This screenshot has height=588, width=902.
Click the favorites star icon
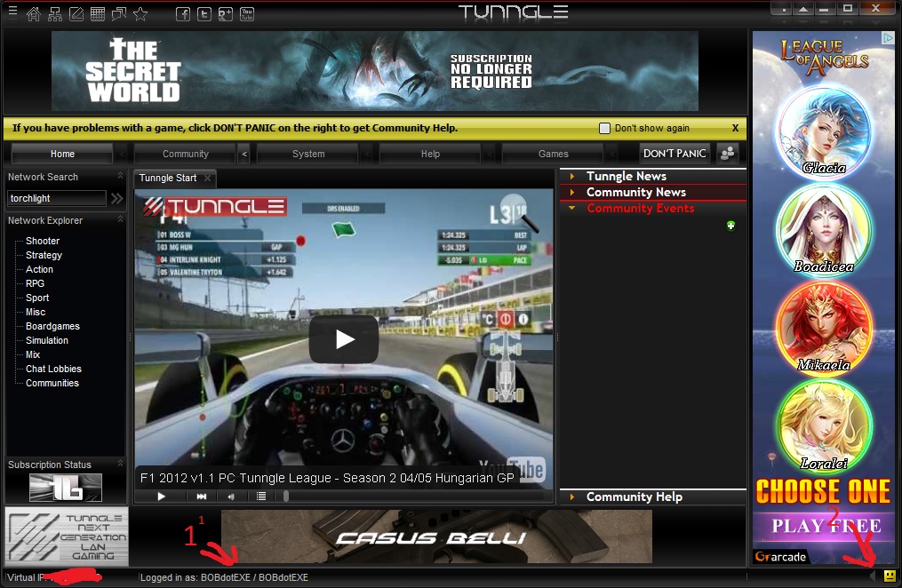point(140,14)
